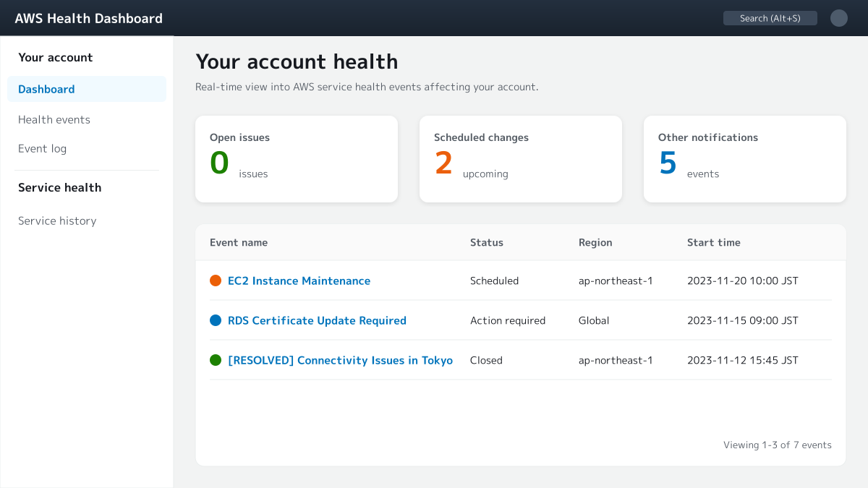The image size is (868, 488).
Task: Select the Scheduled changes summary card
Action: pyautogui.click(x=521, y=159)
